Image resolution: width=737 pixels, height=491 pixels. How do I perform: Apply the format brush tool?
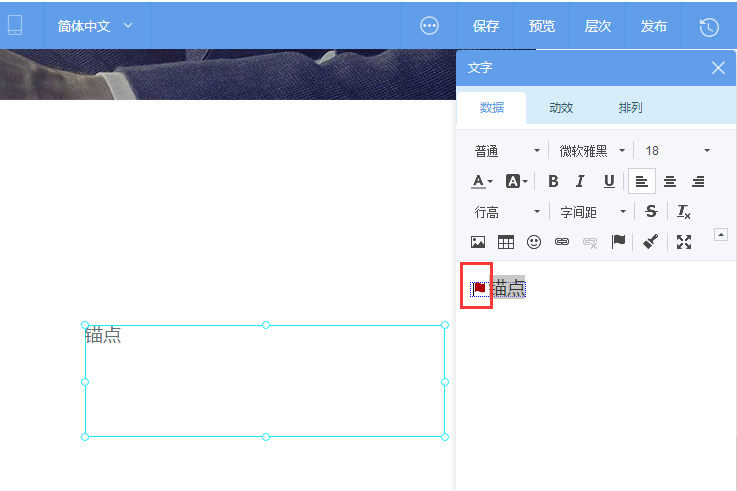tap(651, 242)
